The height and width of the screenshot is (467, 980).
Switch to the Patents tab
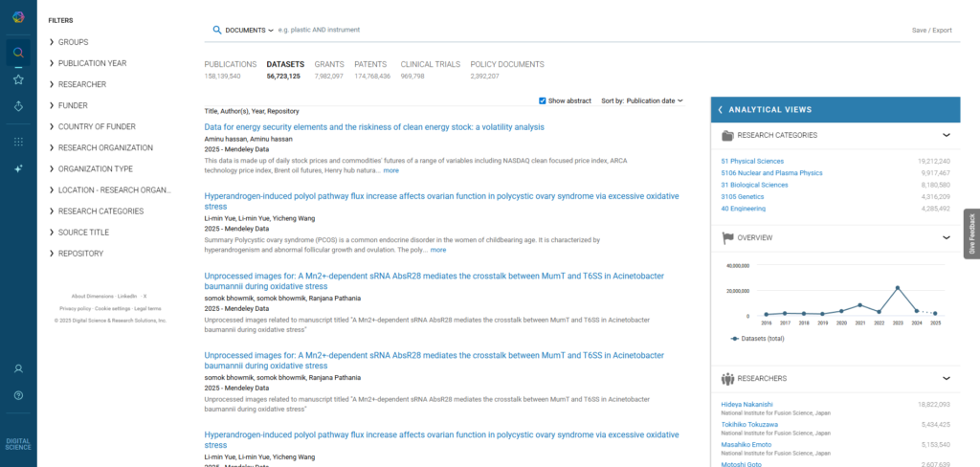pyautogui.click(x=370, y=64)
